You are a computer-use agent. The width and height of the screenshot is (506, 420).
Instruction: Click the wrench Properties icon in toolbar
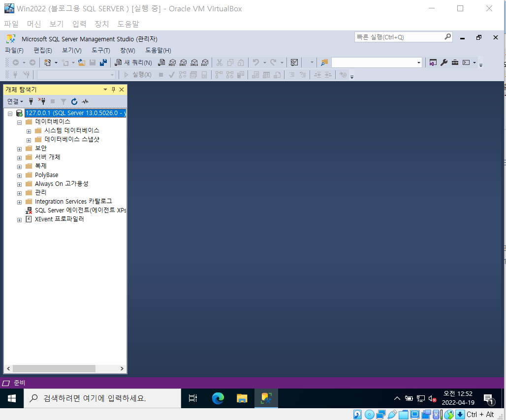[444, 62]
